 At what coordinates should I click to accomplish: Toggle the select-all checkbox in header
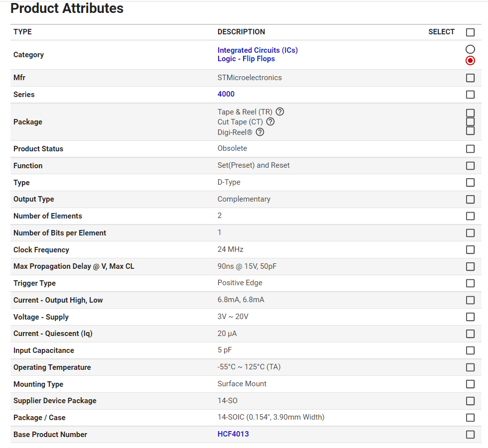pyautogui.click(x=470, y=32)
